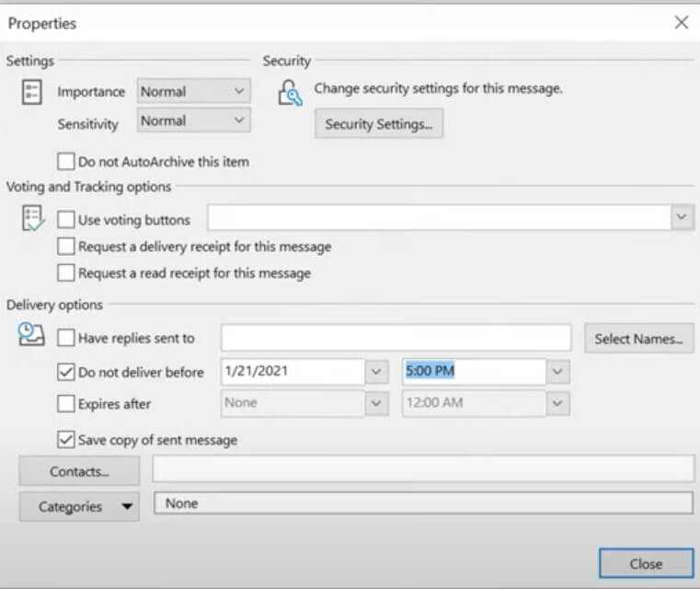Enable Do not AutoArchive this item
The image size is (700, 589).
click(x=65, y=161)
